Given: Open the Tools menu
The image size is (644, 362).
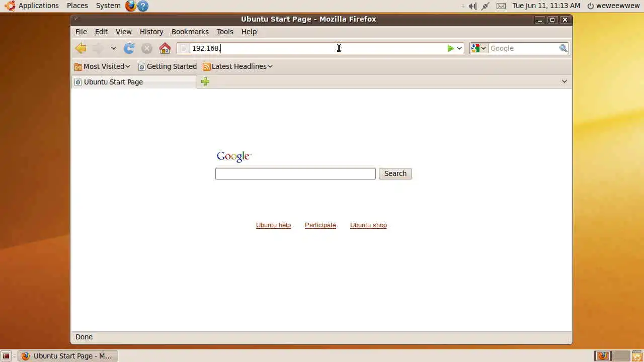Looking at the screenshot, I should click(225, 32).
